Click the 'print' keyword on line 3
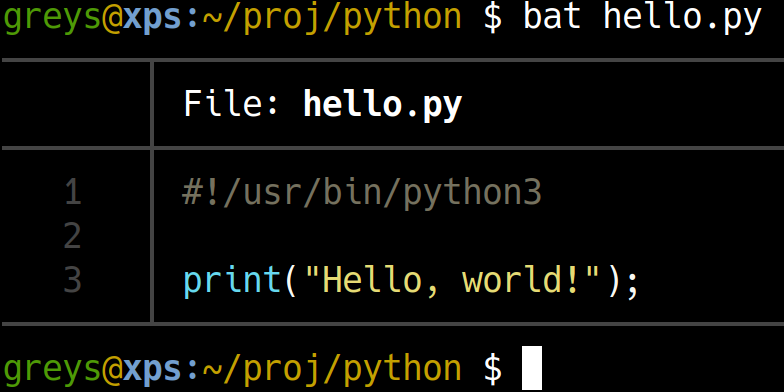The image size is (784, 392). 232,281
